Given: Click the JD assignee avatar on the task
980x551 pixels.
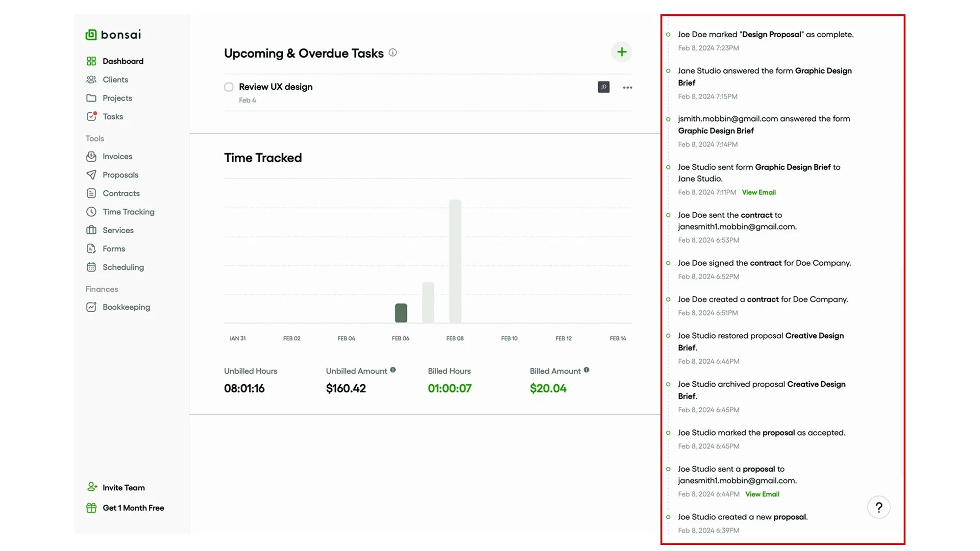Looking at the screenshot, I should (603, 87).
